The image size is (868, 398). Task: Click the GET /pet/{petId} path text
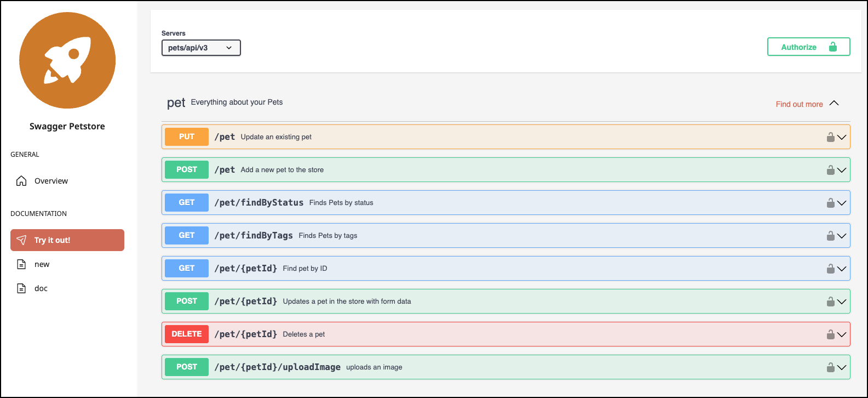(245, 268)
